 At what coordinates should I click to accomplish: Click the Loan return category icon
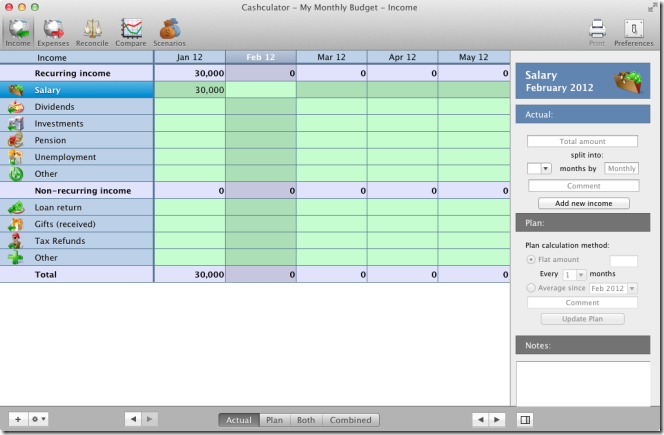coord(16,208)
